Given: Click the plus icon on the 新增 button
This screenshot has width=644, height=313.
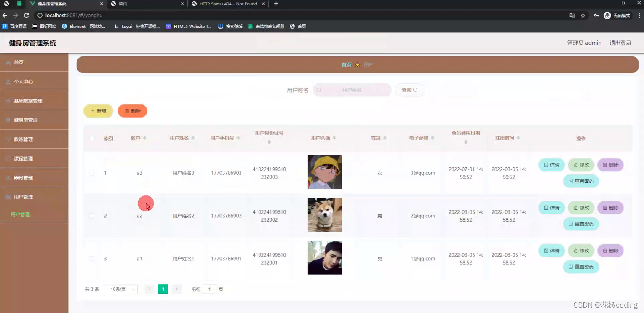Looking at the screenshot, I should click(x=93, y=111).
